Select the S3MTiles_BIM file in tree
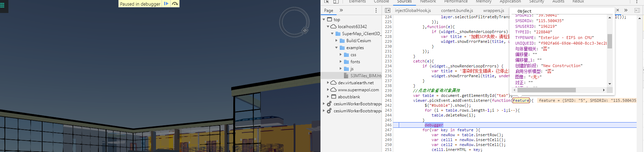Image resolution: width=644 pixels, height=152 pixels. coord(365,76)
